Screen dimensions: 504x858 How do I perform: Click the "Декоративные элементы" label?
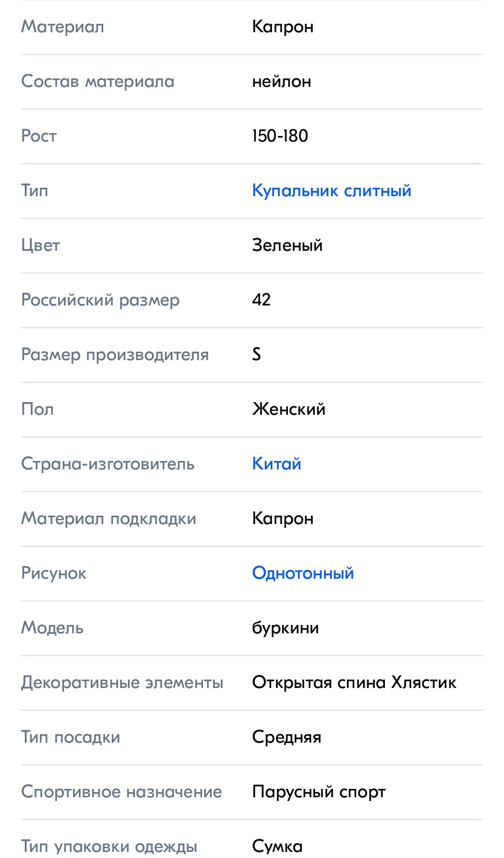pos(122,682)
